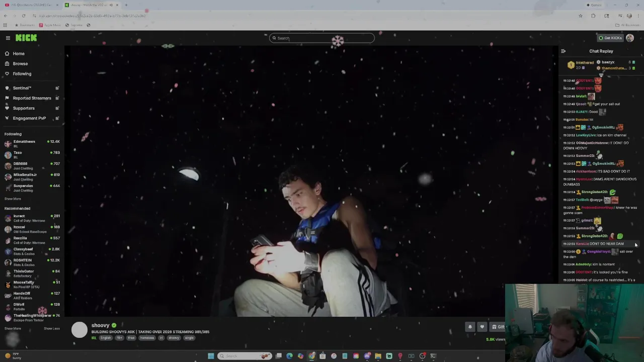Open Suspendas' channel
644x362 pixels.
(32, 188)
